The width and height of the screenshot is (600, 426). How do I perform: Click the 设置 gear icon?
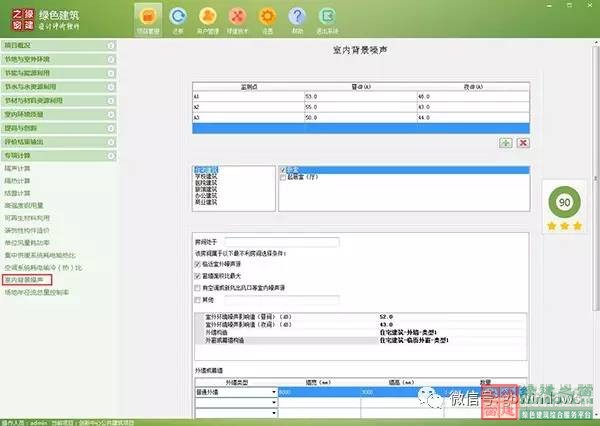tap(268, 19)
